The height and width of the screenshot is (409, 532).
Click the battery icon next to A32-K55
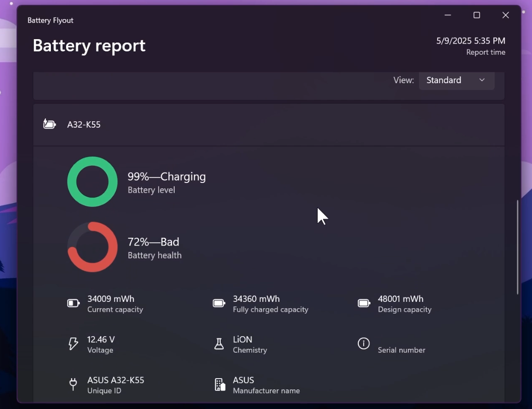(x=49, y=124)
